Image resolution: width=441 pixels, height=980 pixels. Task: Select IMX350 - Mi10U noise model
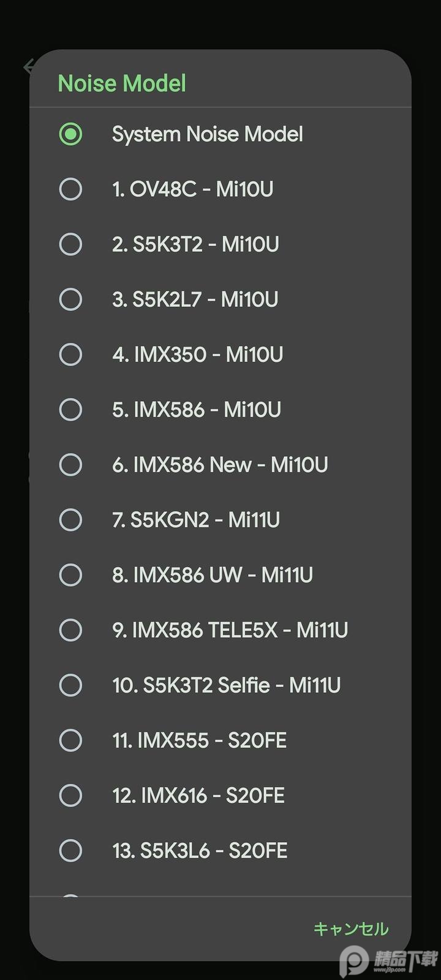coord(70,355)
